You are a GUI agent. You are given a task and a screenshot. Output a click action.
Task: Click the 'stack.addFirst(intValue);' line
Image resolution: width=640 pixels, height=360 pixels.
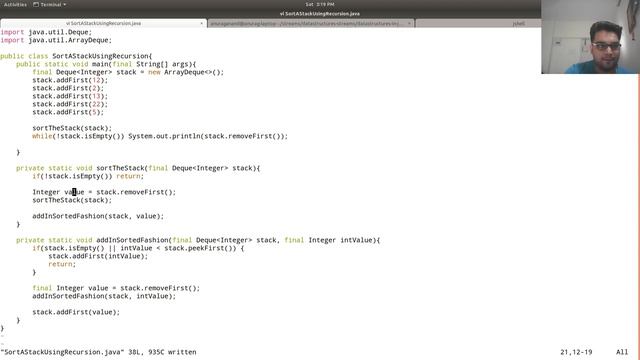[x=98, y=256]
